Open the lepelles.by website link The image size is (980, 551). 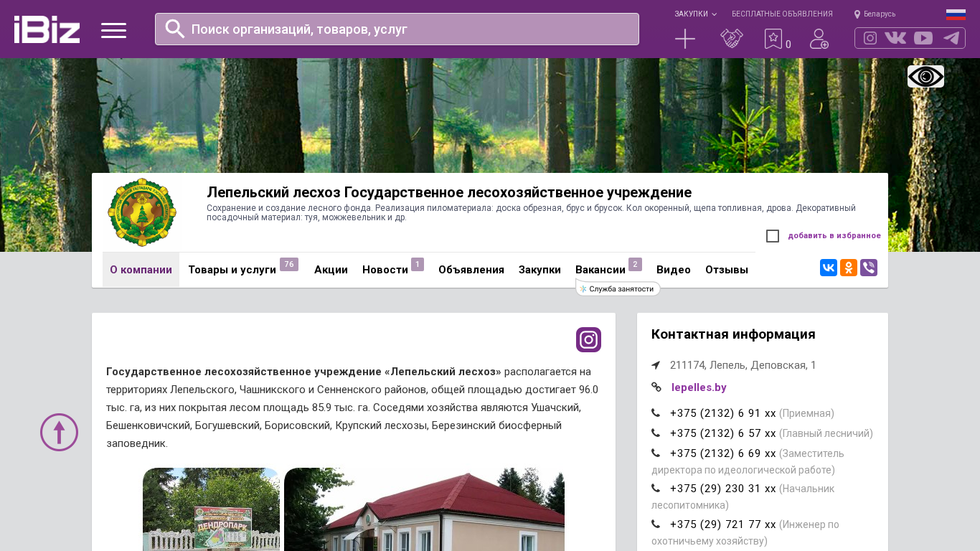coord(699,387)
